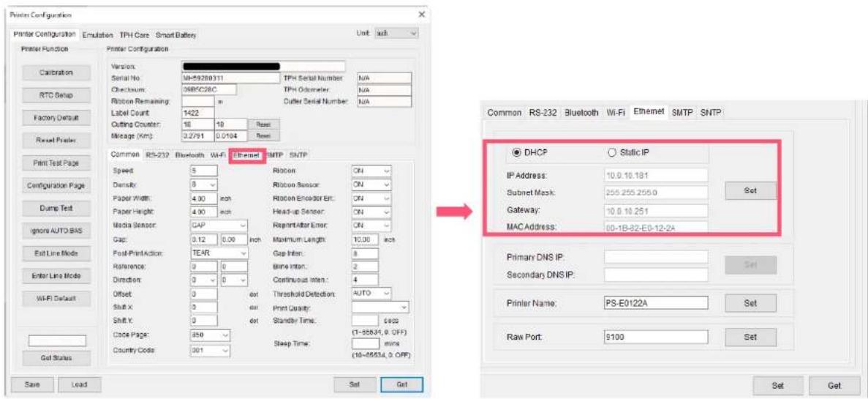Open SNTP tab in enlarged right panel
The image size is (868, 399).
(712, 112)
